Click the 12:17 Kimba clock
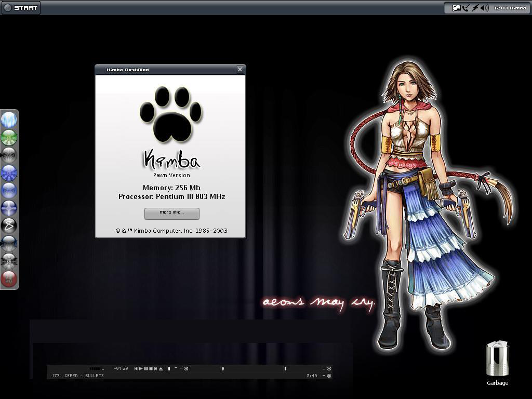532x399 pixels. coord(510,8)
